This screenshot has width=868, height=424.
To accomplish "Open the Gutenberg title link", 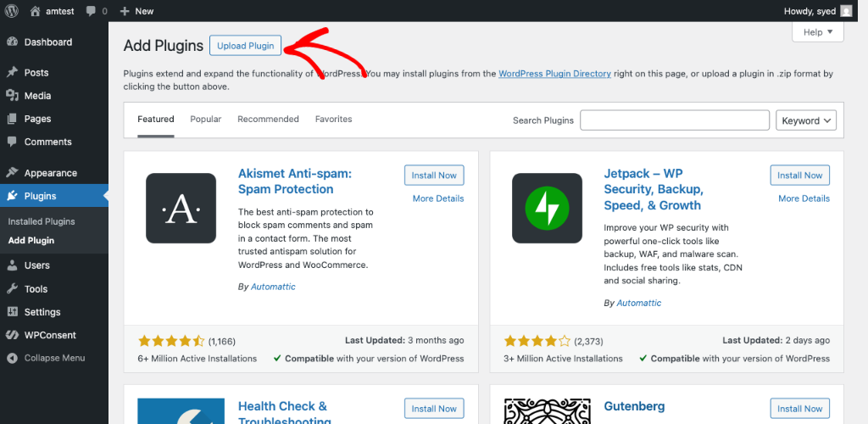I will point(634,406).
